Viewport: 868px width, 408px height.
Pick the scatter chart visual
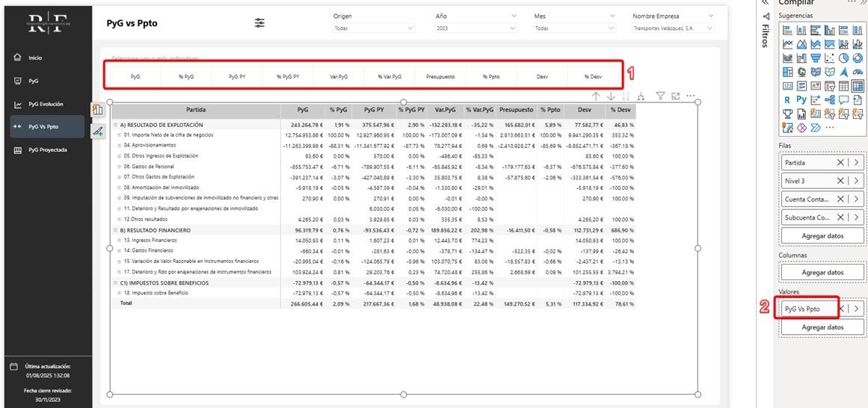coord(829,58)
